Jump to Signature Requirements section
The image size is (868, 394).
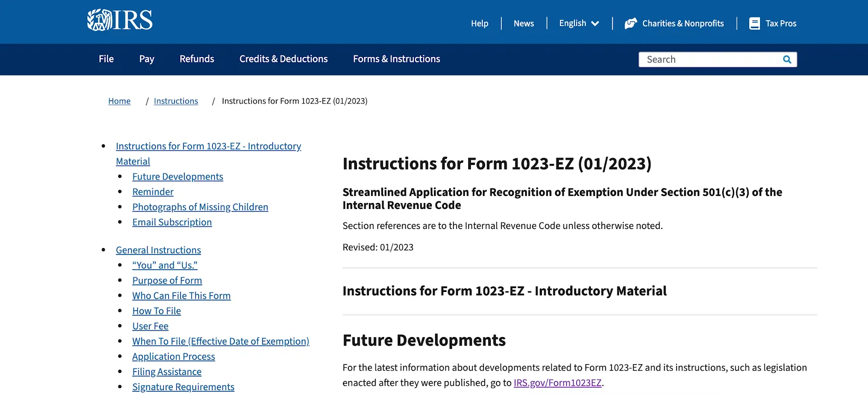point(183,386)
